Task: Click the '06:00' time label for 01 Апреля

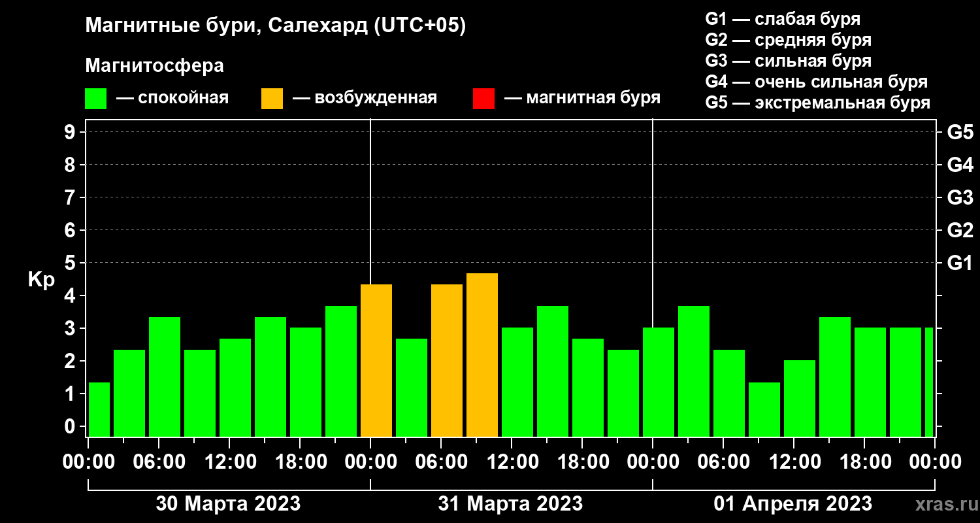Action: pos(723,462)
